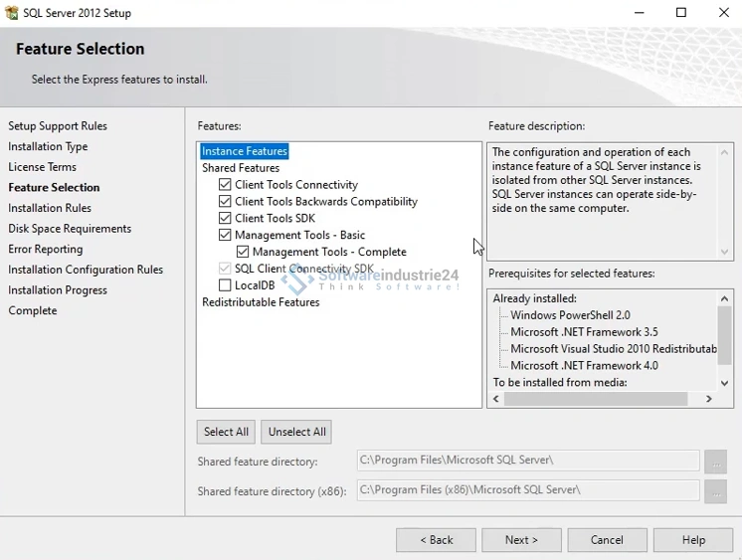The width and height of the screenshot is (742, 560).
Task: Toggle Management Tools - Complete checkbox
Action: click(243, 253)
